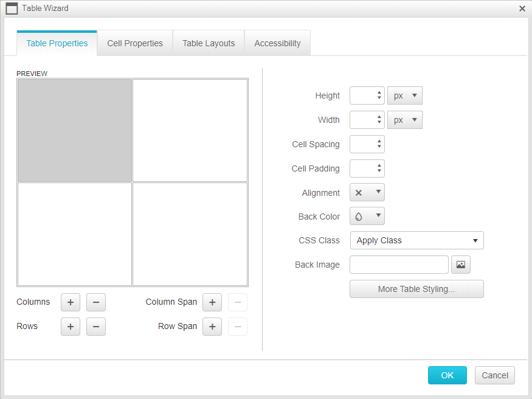This screenshot has width=532, height=399.
Task: Click the More Table Styling button
Action: [416, 289]
